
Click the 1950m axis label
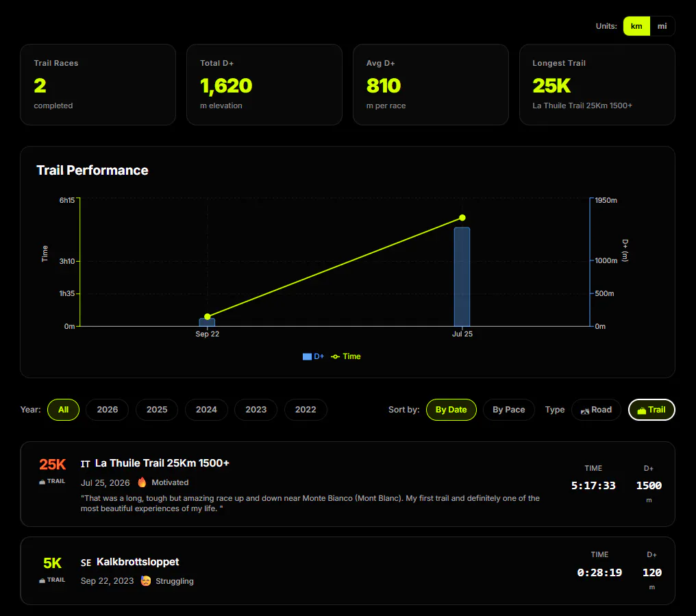pos(606,200)
